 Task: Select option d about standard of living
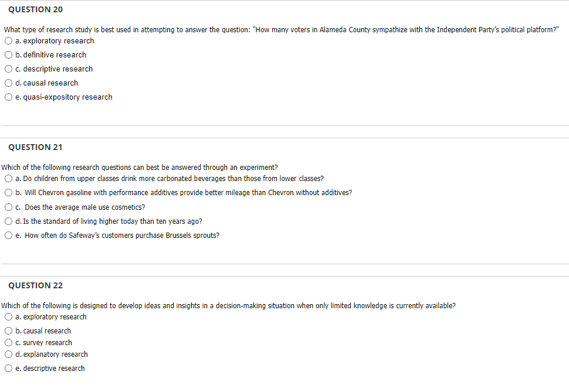(x=8, y=221)
